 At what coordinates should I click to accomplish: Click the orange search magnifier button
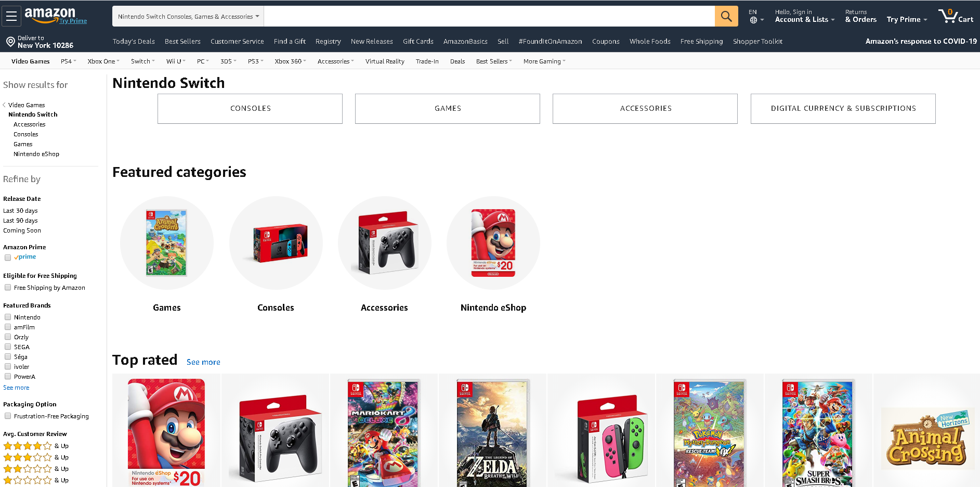pos(726,16)
